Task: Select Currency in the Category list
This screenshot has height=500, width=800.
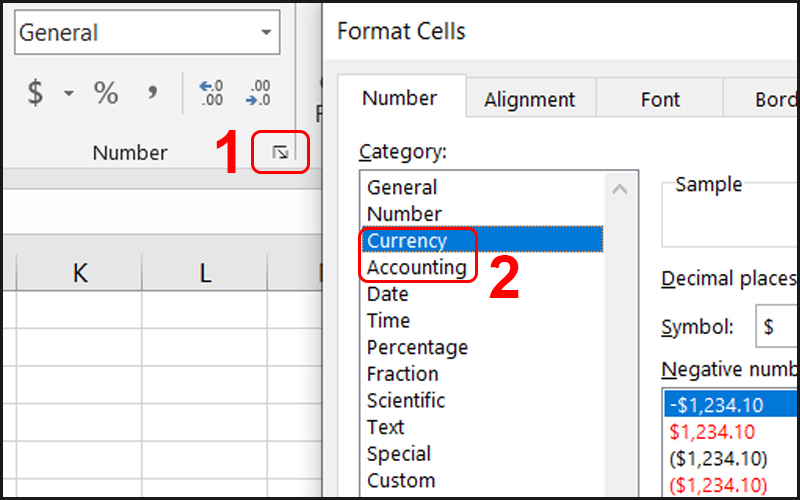Action: pyautogui.click(x=482, y=240)
